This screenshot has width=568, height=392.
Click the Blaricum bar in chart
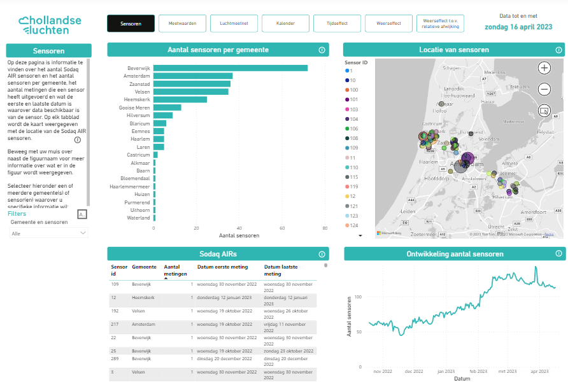[x=160, y=123]
